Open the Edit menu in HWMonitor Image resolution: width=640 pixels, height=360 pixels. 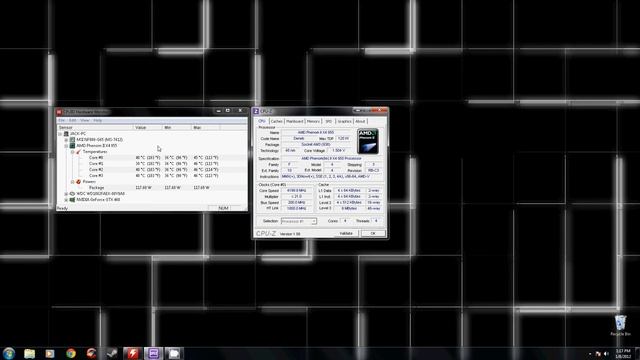[x=73, y=120]
